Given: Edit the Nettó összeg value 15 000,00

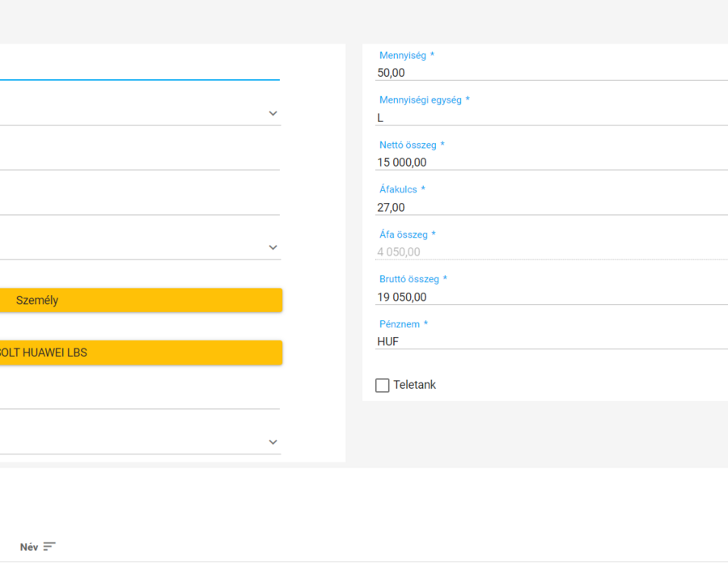Looking at the screenshot, I should (x=552, y=163).
